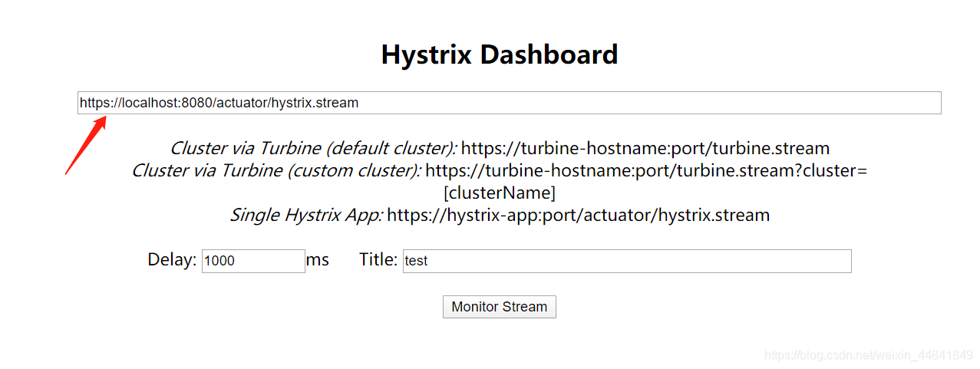
Task: Click the Hystrix Dashboard heading
Action: (x=500, y=55)
